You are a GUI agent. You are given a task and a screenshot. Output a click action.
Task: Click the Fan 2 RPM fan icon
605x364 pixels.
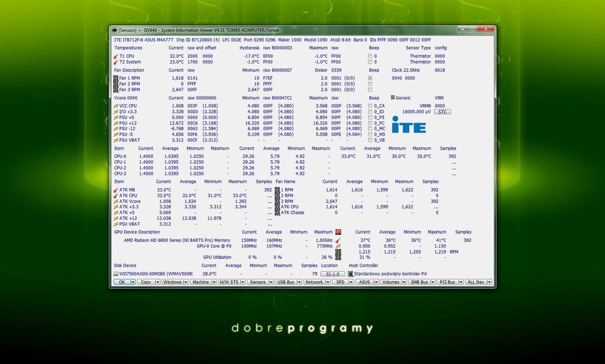(116, 84)
